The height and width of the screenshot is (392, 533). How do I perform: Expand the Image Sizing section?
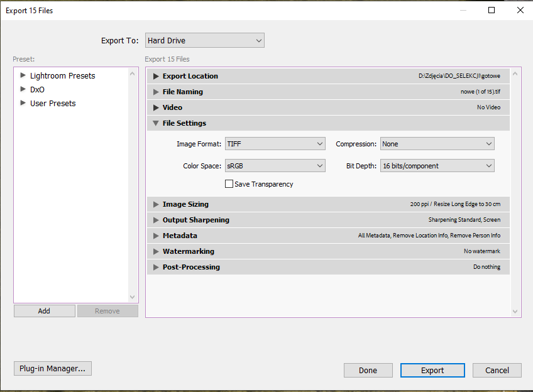tap(157, 204)
